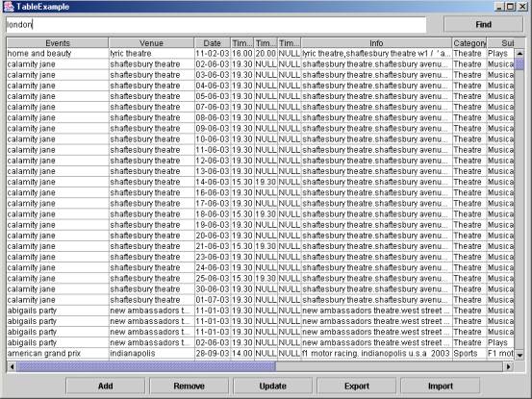Maximize the TableExample window
Image resolution: width=532 pixels, height=399 pixels.
510,7
